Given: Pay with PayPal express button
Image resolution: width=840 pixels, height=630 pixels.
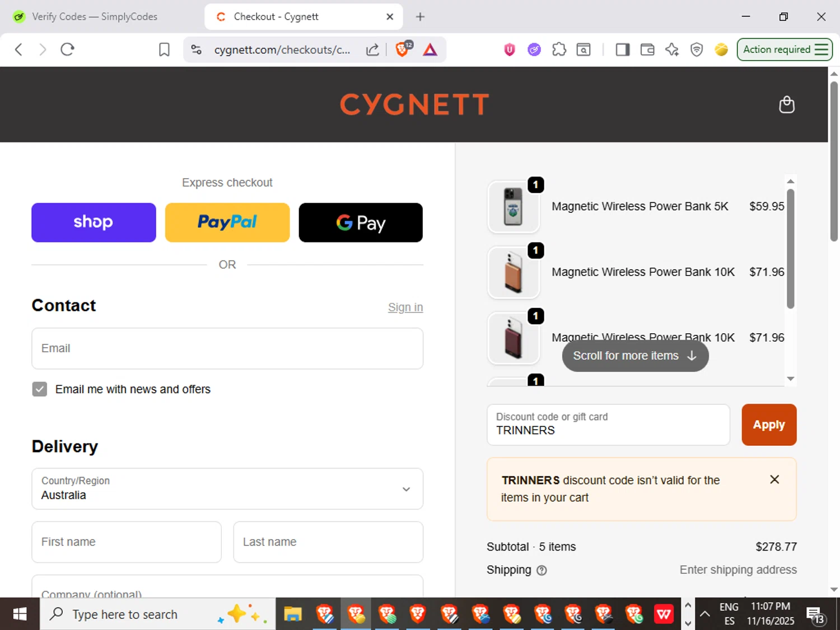Looking at the screenshot, I should [227, 222].
